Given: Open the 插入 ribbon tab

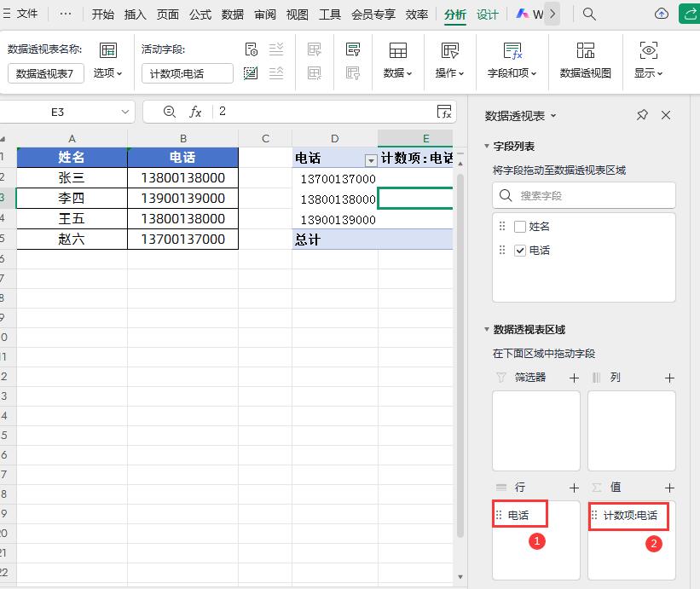Looking at the screenshot, I should (x=135, y=14).
